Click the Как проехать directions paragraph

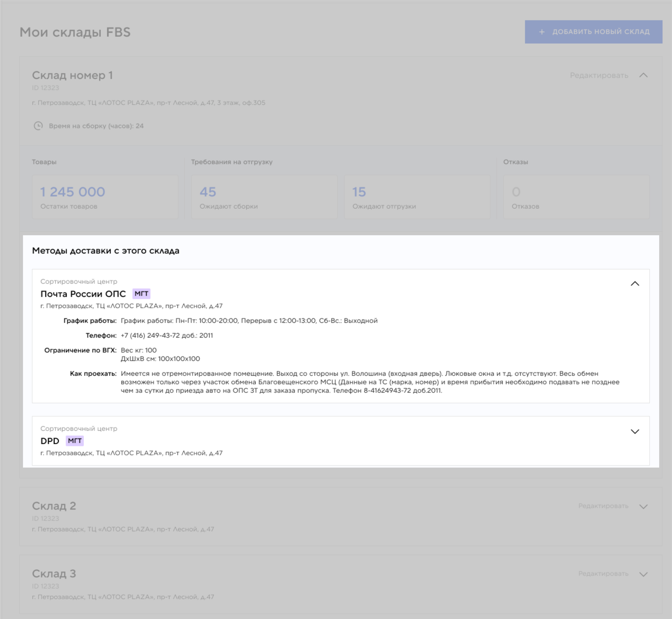pos(370,382)
